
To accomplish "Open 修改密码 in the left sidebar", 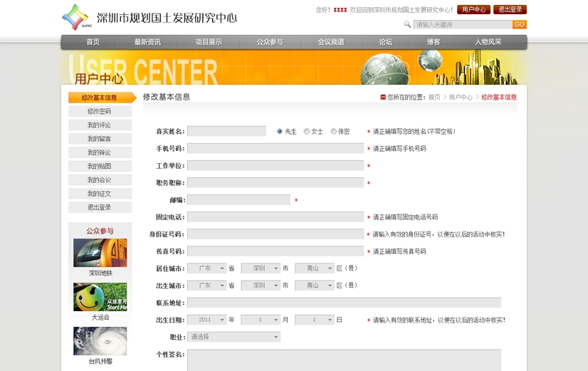I will pyautogui.click(x=100, y=111).
